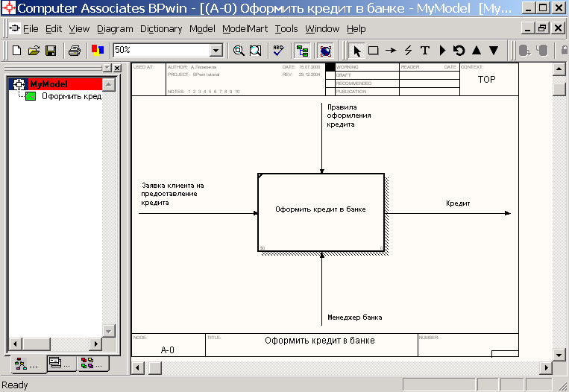Click diagram vertical scroll up arrow
The image size is (569, 392).
[x=559, y=69]
